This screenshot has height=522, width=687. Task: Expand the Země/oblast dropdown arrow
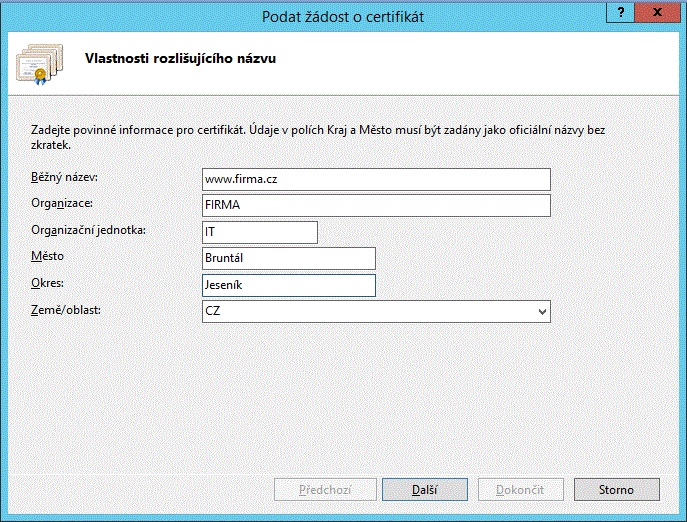[x=542, y=312]
